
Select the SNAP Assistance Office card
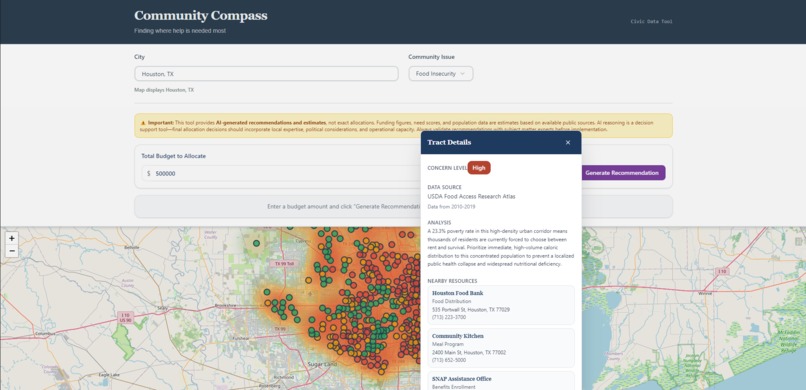pyautogui.click(x=501, y=381)
